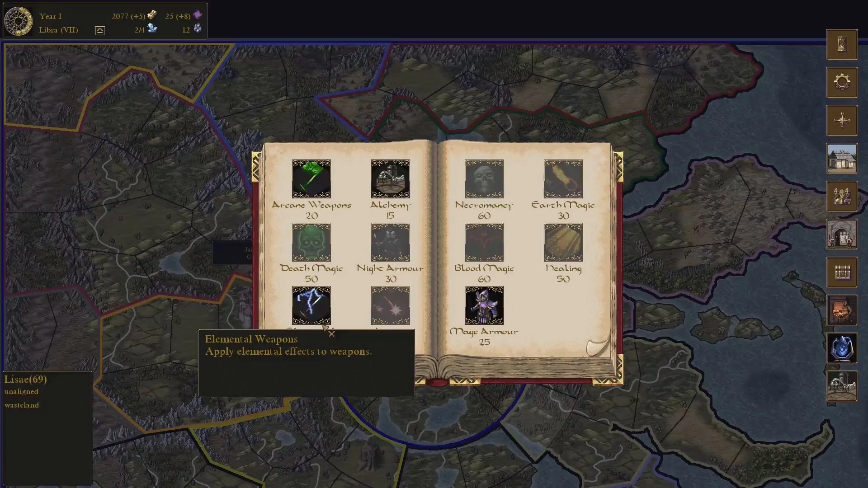Open the house buildings sidebar button
The image size is (868, 488).
842,159
